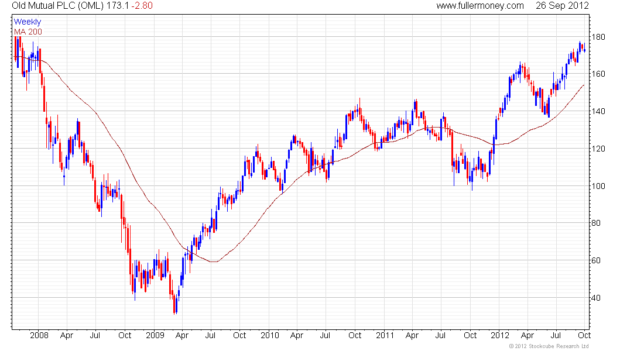Click the 2012 year label on the time axis
This screenshot has width=644, height=351.
[x=500, y=335]
